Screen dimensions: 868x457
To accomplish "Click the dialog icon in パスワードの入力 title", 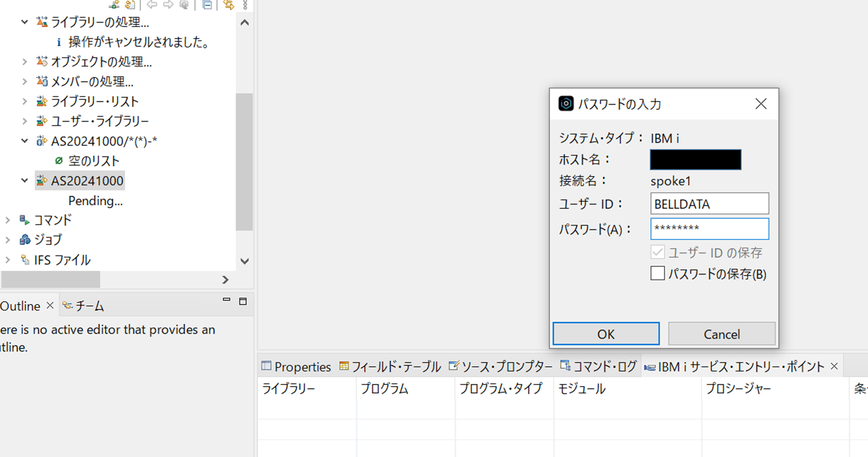I will click(566, 104).
